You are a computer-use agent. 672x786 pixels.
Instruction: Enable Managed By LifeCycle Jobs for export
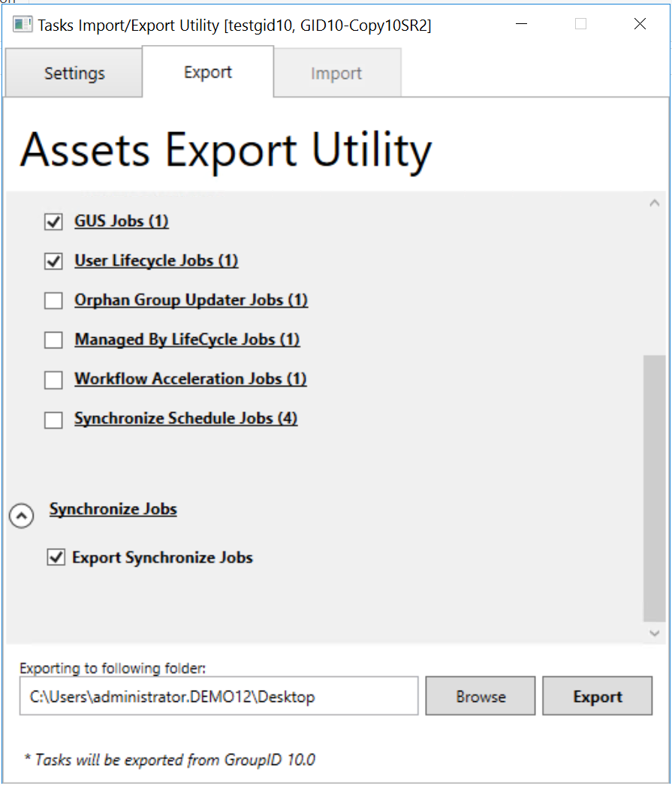(x=53, y=339)
